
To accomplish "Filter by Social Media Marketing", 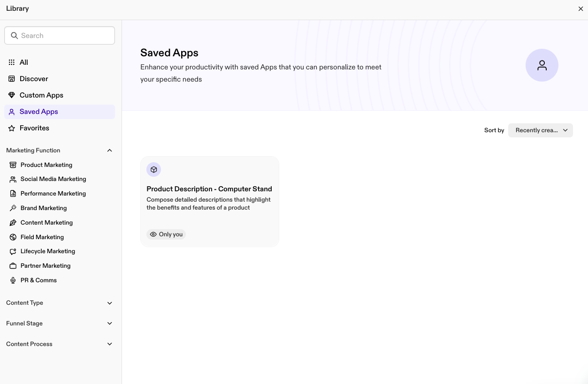I will tap(53, 179).
